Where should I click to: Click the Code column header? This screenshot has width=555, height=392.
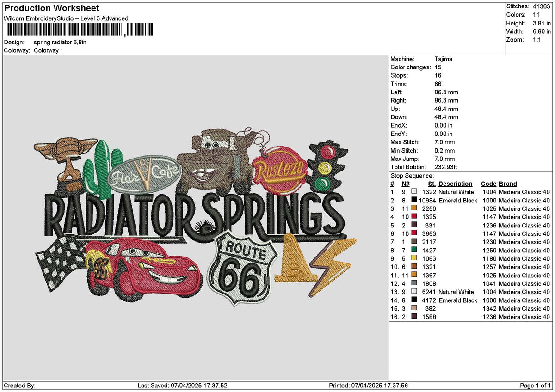click(488, 184)
